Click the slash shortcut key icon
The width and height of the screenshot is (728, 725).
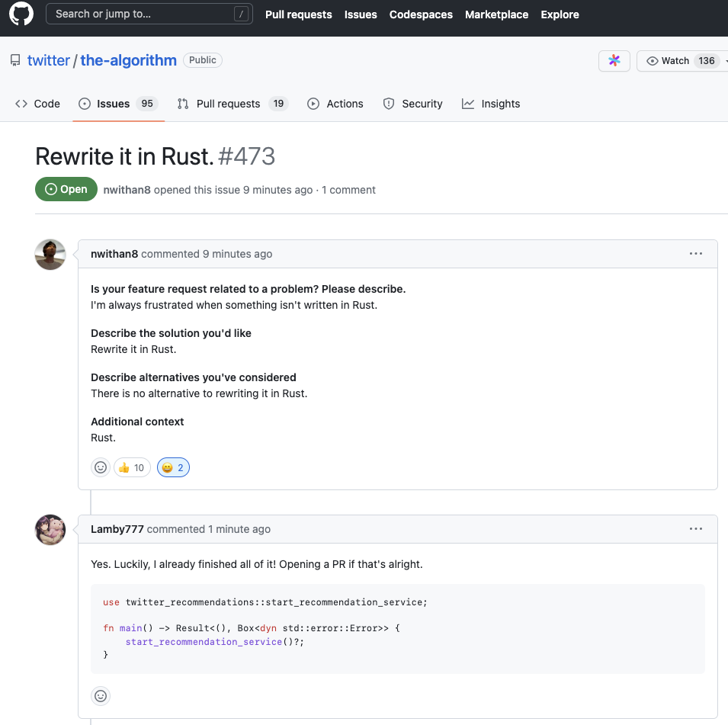pos(241,14)
